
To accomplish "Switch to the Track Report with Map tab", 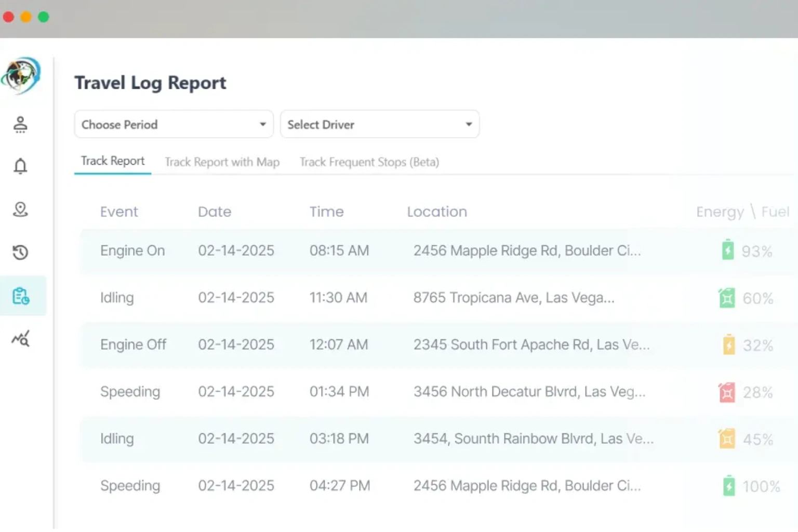I will (x=222, y=162).
